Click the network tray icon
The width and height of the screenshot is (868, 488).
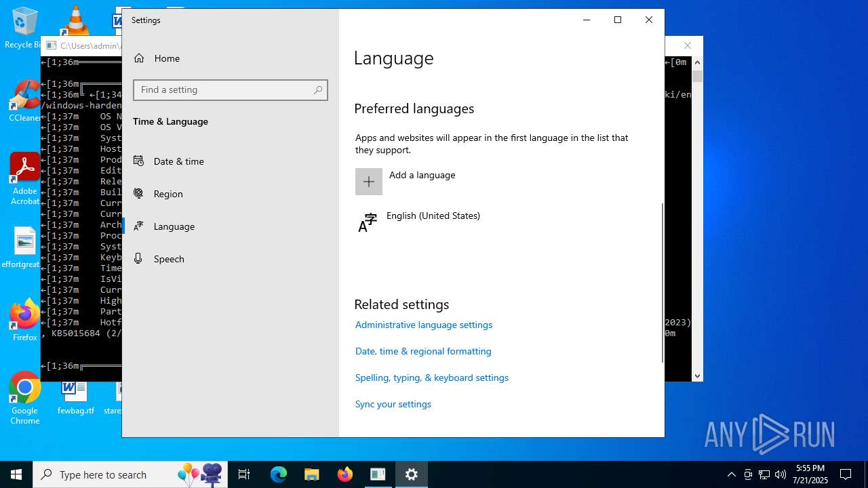click(764, 474)
